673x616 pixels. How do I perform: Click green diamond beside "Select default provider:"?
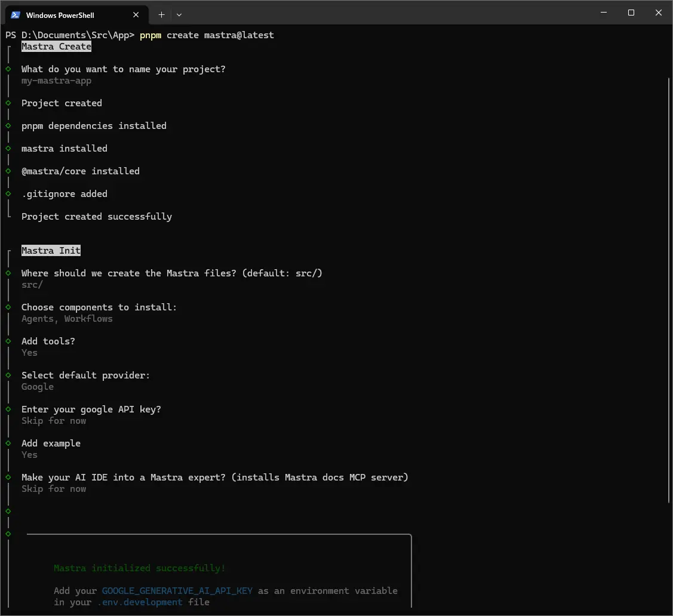click(8, 375)
